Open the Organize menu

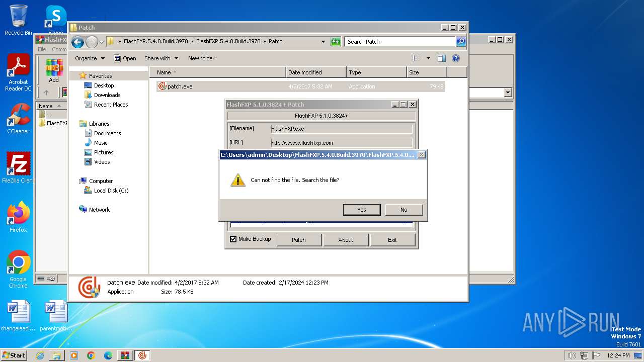click(90, 58)
